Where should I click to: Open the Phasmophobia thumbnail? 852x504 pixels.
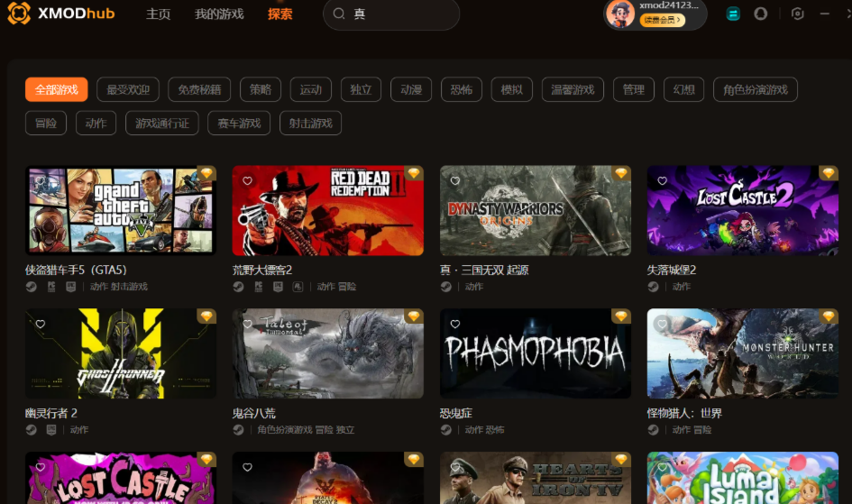coord(536,353)
